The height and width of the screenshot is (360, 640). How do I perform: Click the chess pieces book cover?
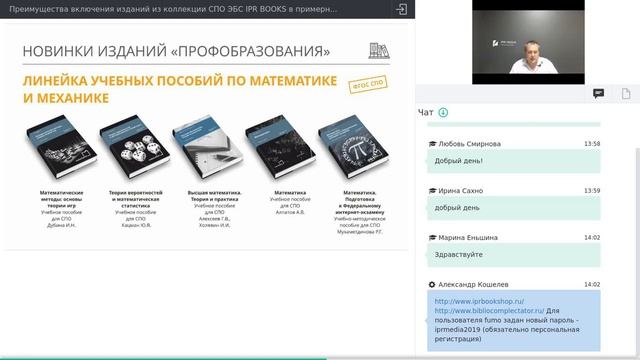(62, 147)
